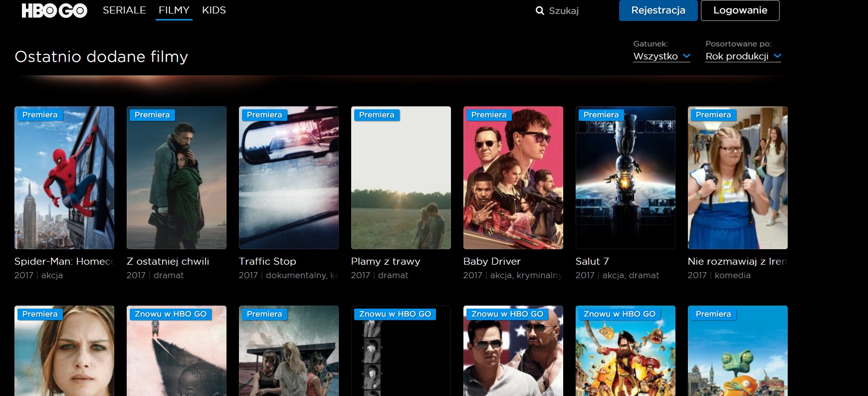Open the Traffic Stop poster

[289, 178]
